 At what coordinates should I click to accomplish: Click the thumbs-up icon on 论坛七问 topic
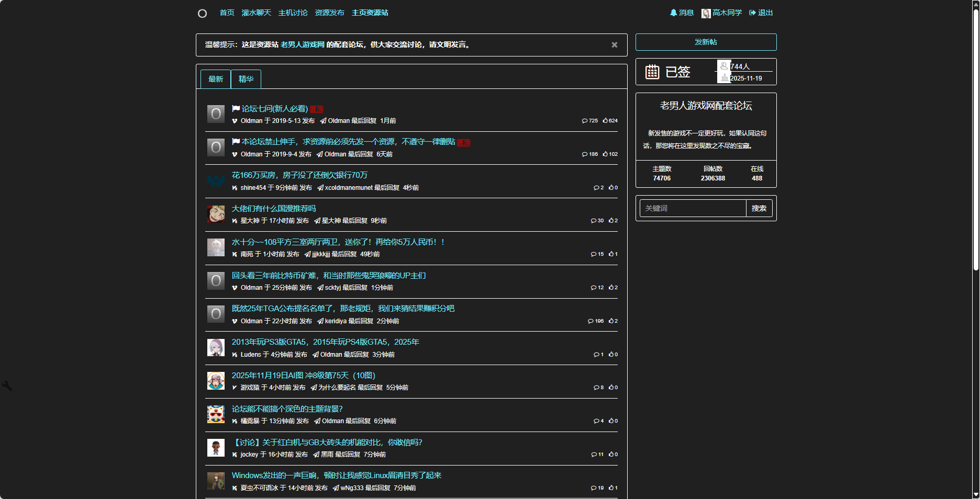click(606, 120)
